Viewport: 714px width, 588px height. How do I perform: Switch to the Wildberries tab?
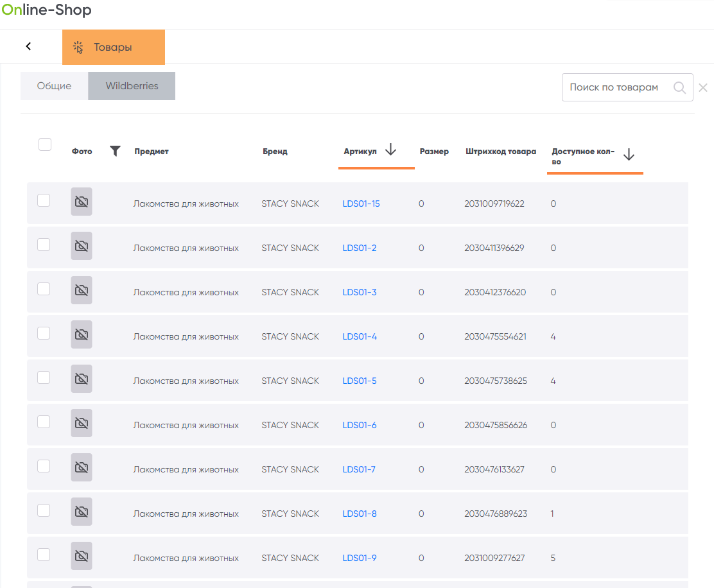pos(132,86)
